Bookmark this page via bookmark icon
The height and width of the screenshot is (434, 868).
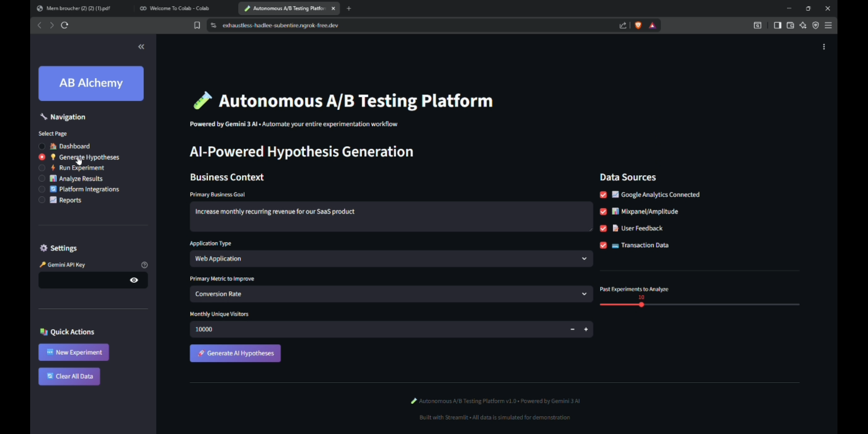[x=197, y=25]
